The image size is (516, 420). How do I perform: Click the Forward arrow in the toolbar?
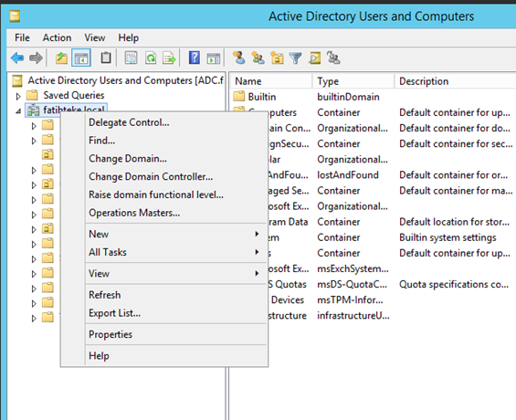pos(36,58)
